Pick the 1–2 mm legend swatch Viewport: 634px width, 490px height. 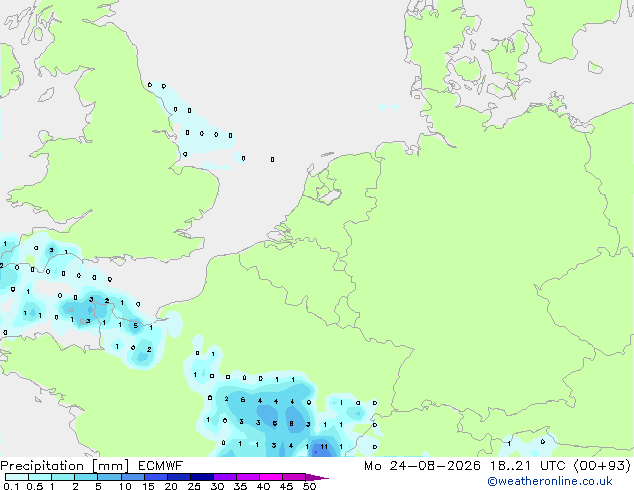[63, 477]
